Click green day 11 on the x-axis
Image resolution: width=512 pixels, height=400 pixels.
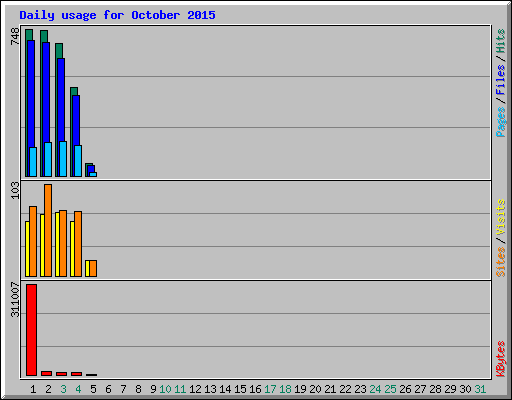[180, 389]
